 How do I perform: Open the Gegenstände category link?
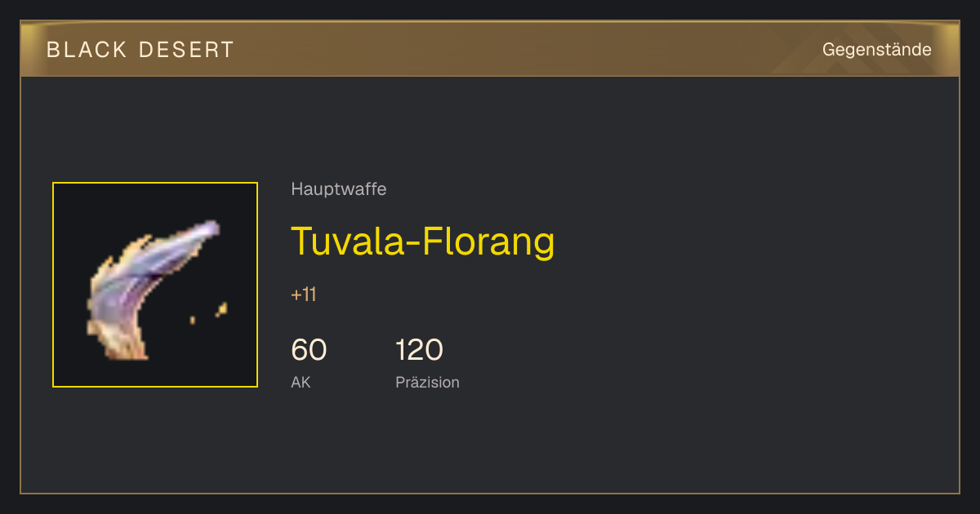[x=876, y=50]
